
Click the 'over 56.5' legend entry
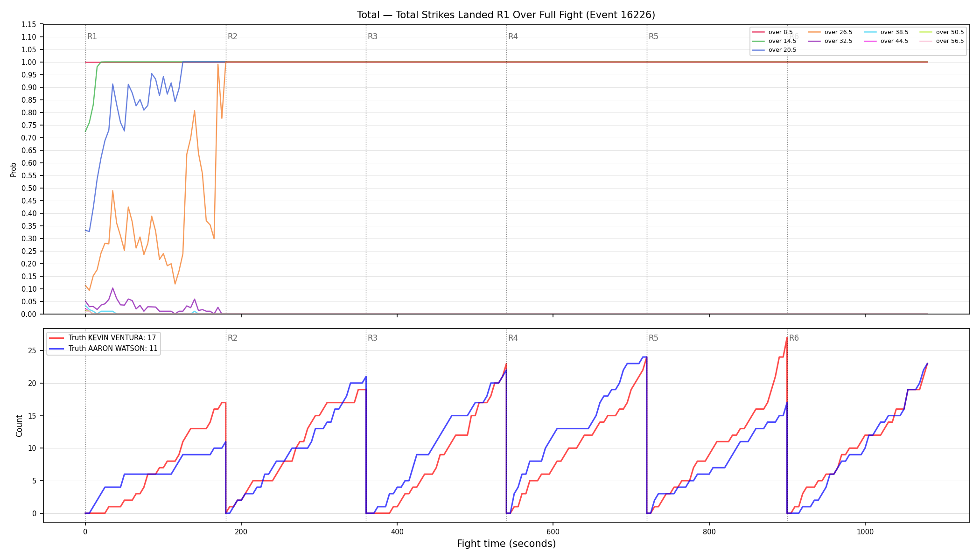[942, 41]
